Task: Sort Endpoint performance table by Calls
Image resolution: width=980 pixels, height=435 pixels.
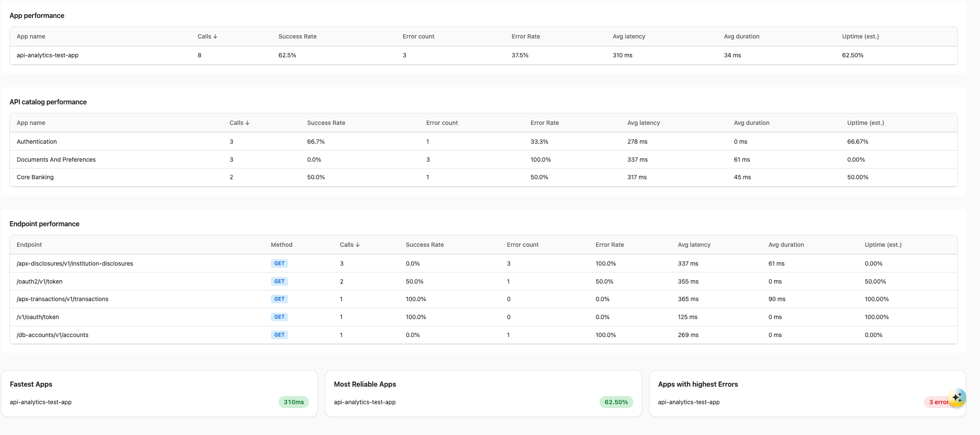Action: [x=350, y=245]
